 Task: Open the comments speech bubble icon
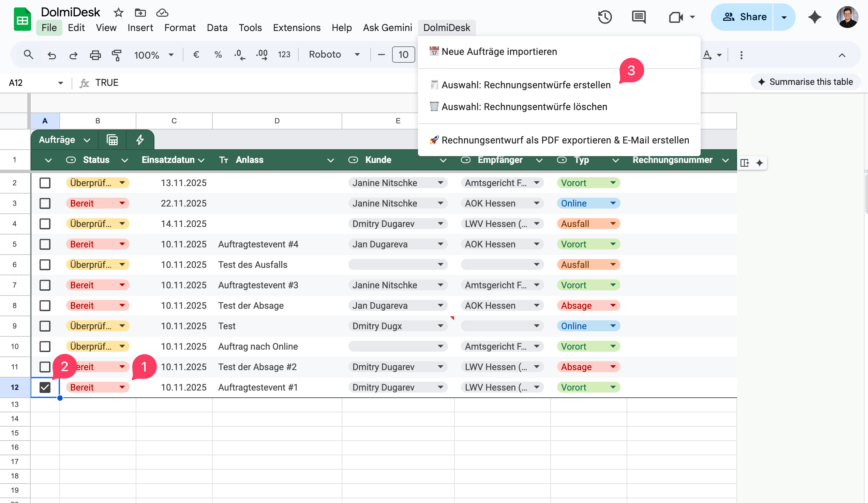click(639, 17)
